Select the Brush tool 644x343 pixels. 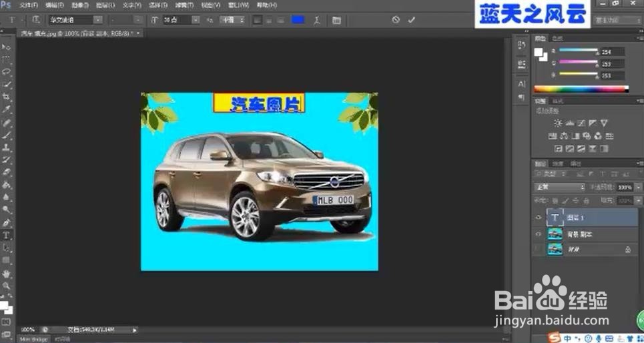tap(7, 135)
